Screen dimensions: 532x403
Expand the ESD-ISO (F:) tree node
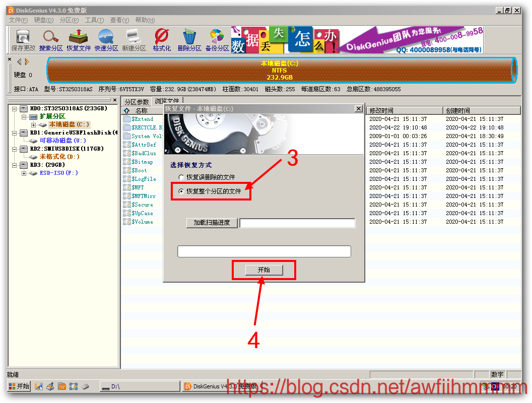(x=24, y=173)
